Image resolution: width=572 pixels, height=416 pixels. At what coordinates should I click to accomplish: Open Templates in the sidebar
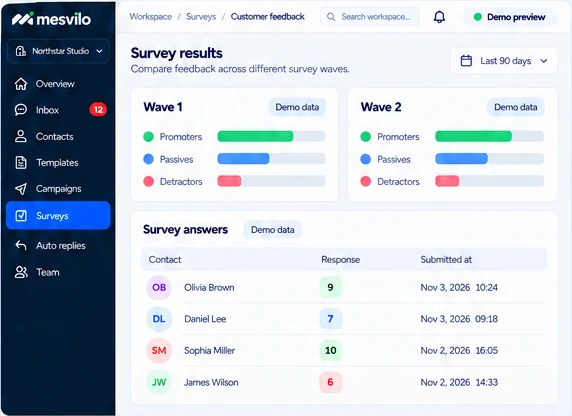pyautogui.click(x=58, y=162)
